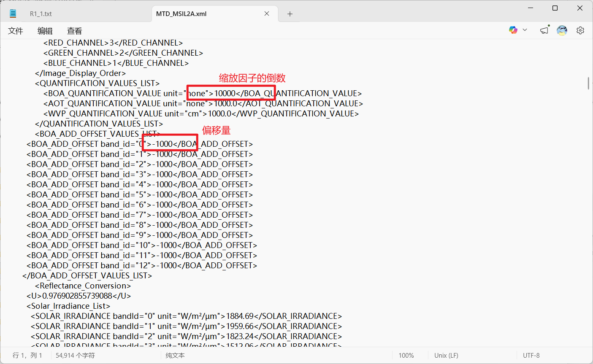Click the <Reflectance_Conversion> tag
The width and height of the screenshot is (593, 364).
[x=83, y=286]
